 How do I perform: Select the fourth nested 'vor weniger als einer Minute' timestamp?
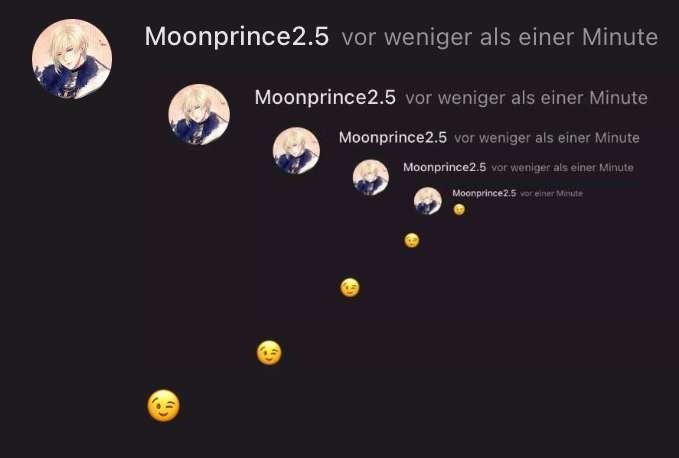click(x=563, y=168)
